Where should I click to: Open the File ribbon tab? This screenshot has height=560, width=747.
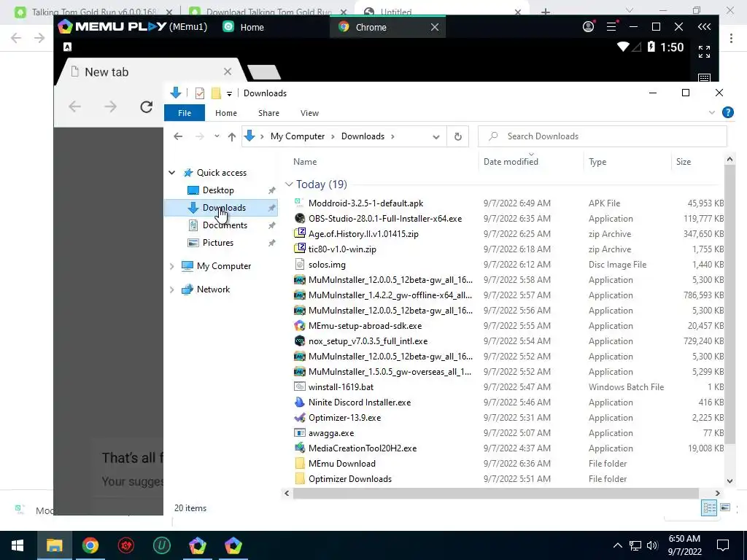coord(185,113)
